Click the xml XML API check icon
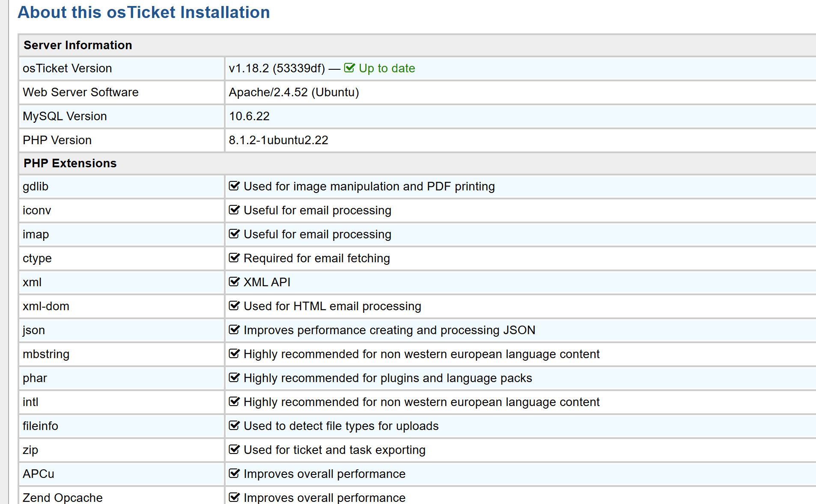The image size is (816, 504). (234, 282)
